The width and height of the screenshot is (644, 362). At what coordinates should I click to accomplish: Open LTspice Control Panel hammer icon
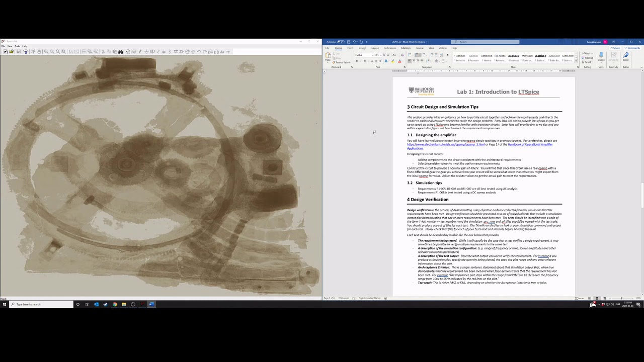[25, 52]
